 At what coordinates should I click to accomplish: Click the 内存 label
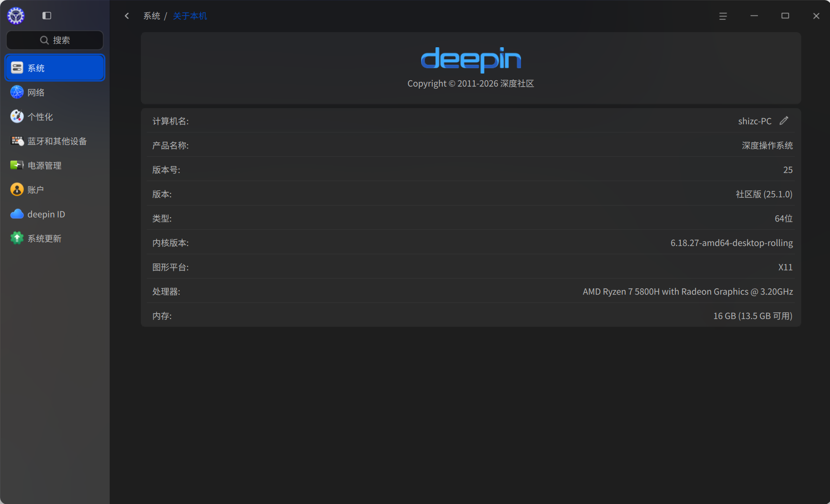tap(162, 316)
